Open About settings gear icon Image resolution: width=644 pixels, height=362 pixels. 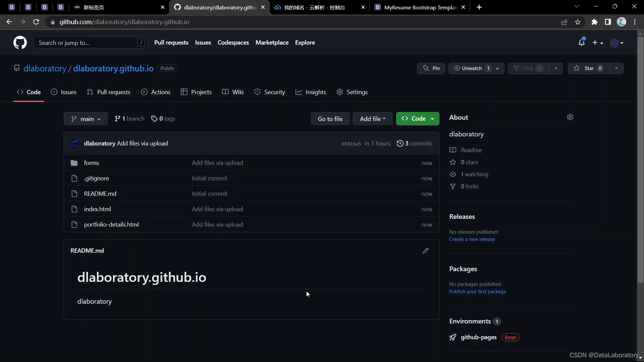click(x=570, y=117)
